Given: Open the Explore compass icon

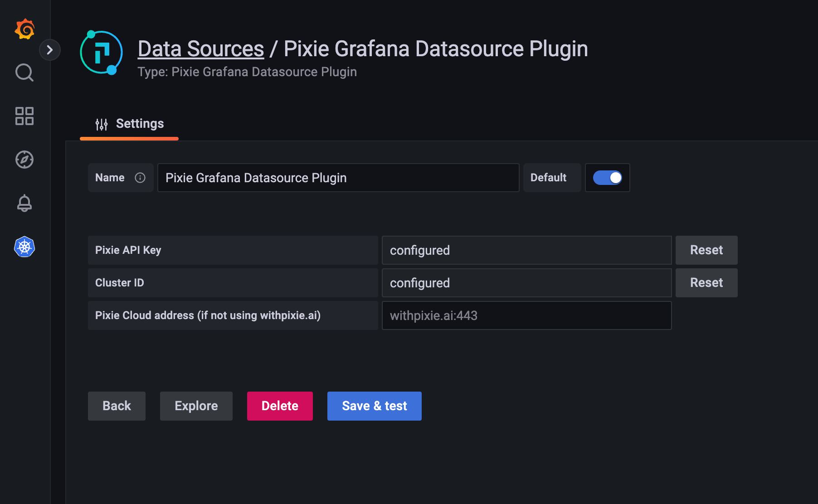Looking at the screenshot, I should [x=24, y=160].
